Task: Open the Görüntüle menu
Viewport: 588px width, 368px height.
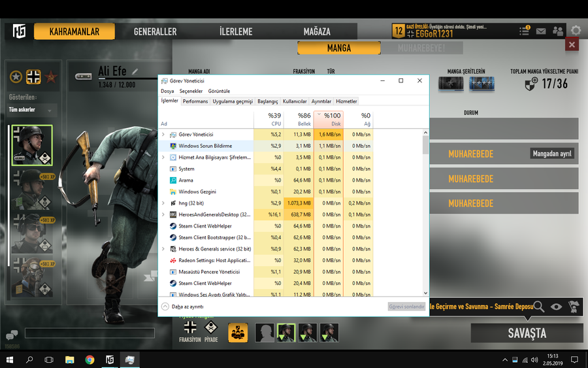Action: point(219,91)
